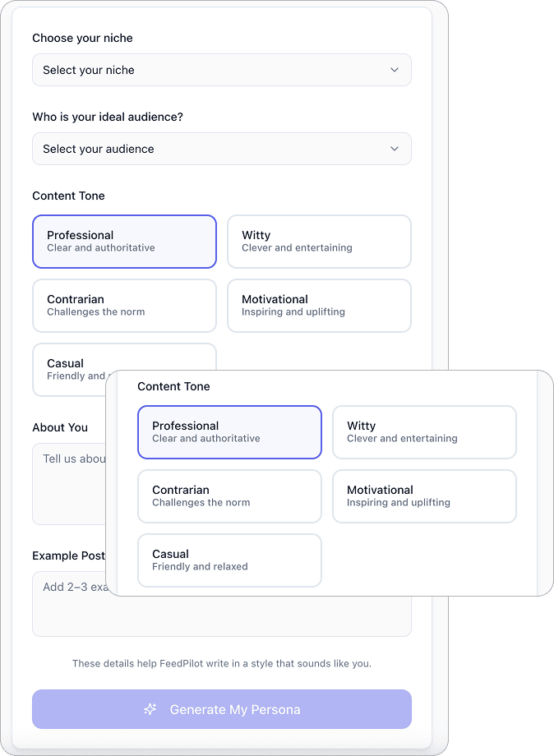Pick Contrarian tone card in the background form
Screen dimensions: 554x756
tap(124, 306)
